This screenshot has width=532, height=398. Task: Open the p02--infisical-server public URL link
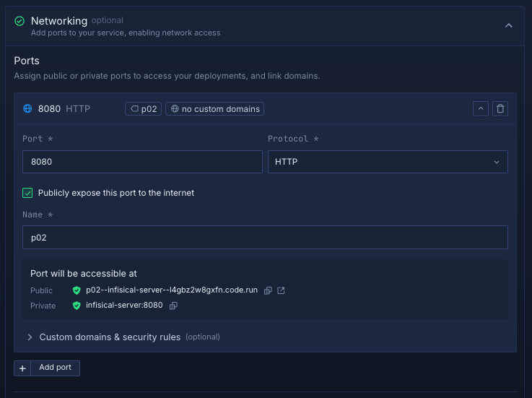pyautogui.click(x=171, y=290)
